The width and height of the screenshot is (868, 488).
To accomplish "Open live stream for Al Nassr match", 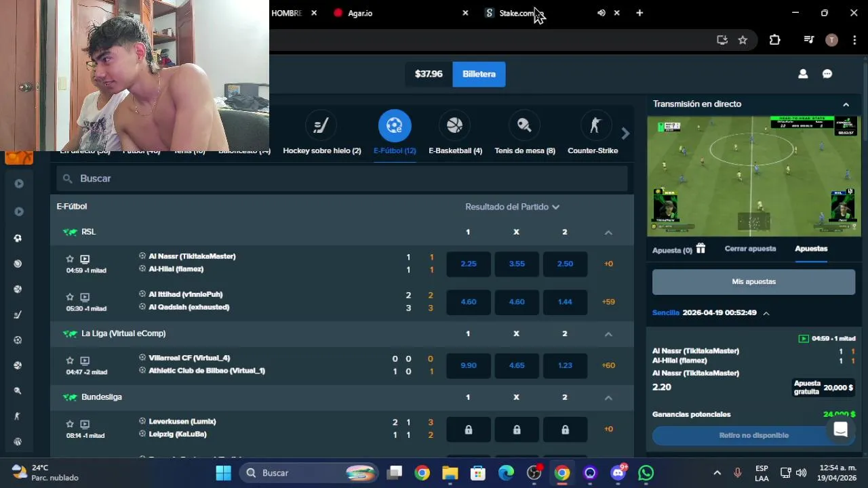I will point(85,259).
